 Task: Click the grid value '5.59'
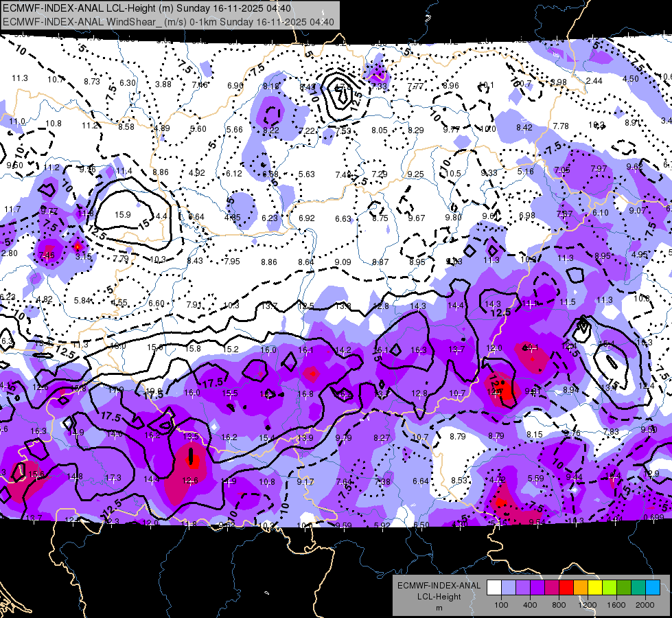535,478
